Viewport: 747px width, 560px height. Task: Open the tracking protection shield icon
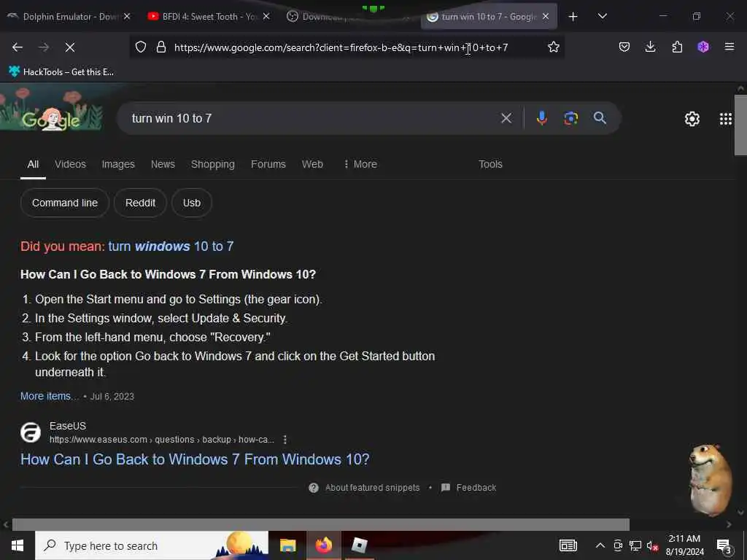(x=141, y=47)
